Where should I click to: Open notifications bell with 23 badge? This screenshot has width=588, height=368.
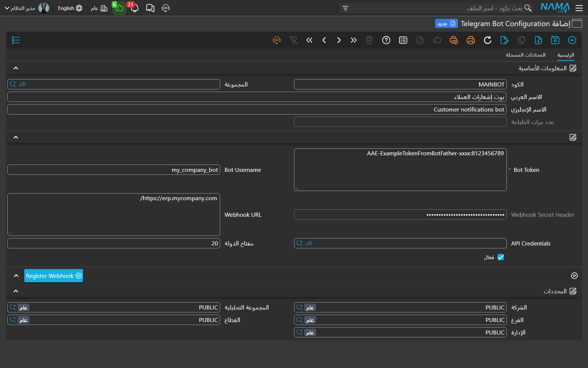pos(134,8)
